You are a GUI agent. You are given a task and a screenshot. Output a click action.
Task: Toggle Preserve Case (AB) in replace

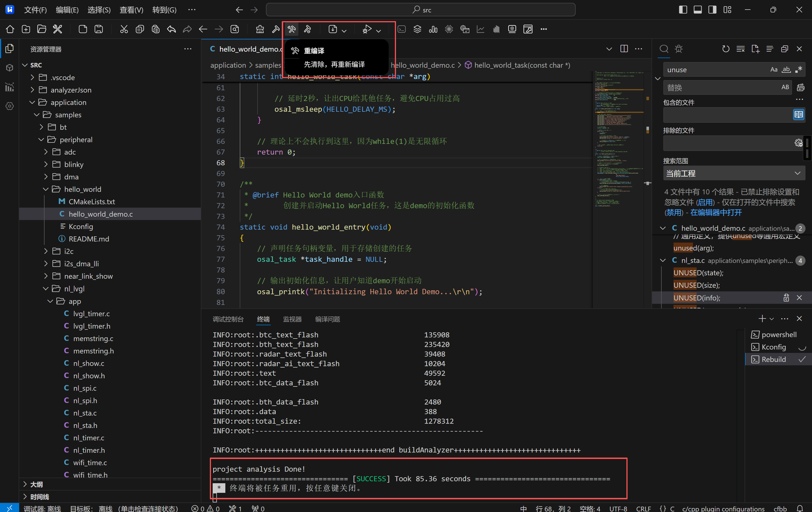pyautogui.click(x=785, y=87)
